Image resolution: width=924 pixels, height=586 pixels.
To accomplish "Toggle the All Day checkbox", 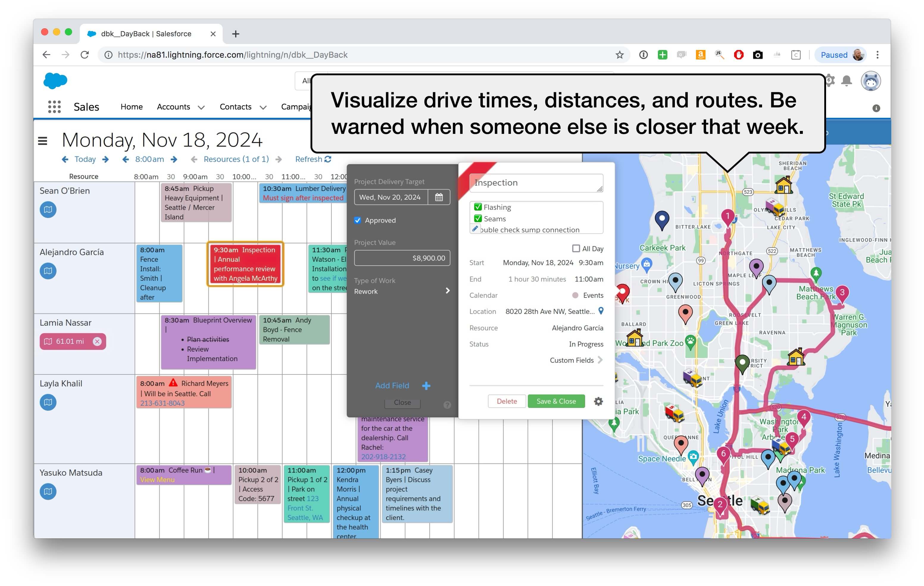I will [576, 248].
